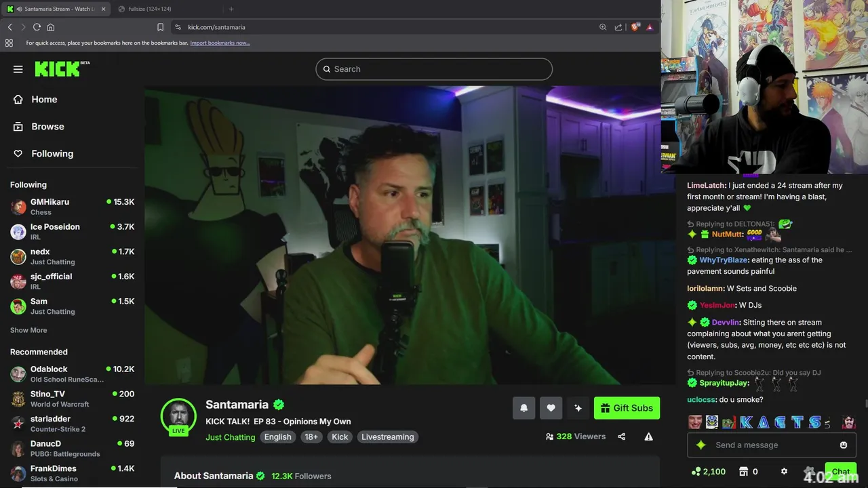Click the username WhyTryBlaze in chat

click(724, 260)
